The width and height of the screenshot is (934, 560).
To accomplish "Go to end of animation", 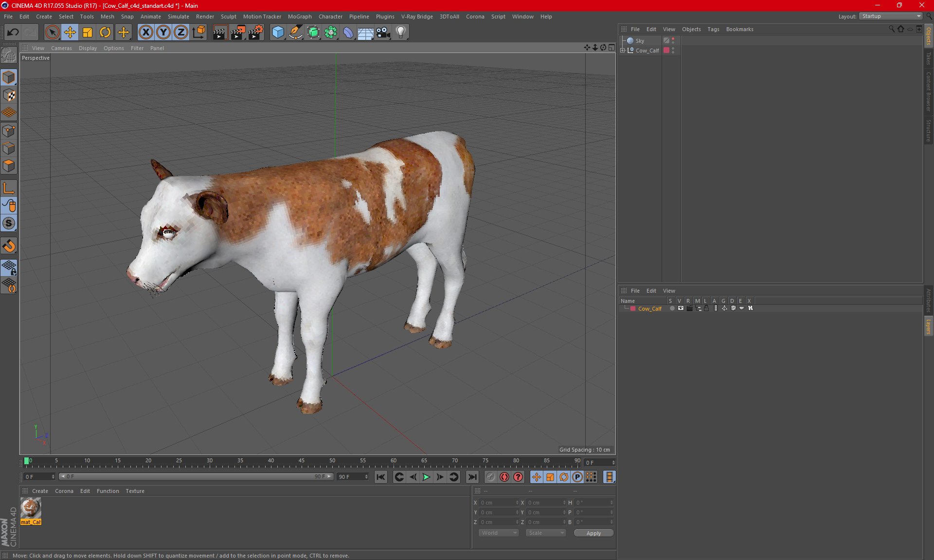I will pos(472,477).
